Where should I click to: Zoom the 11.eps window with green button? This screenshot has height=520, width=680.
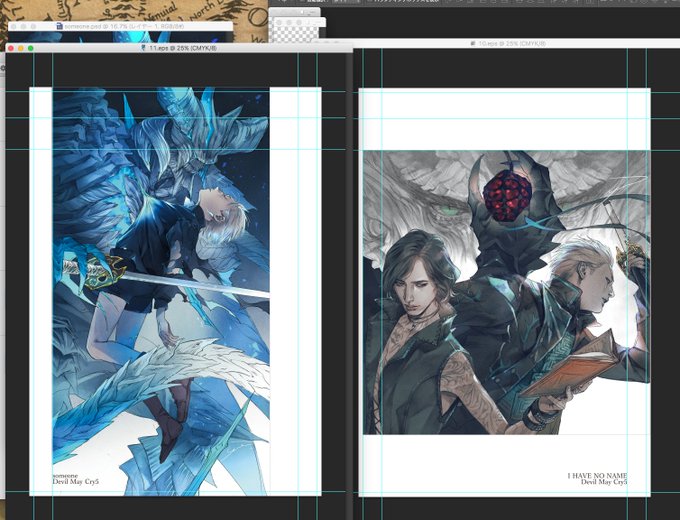[31, 48]
